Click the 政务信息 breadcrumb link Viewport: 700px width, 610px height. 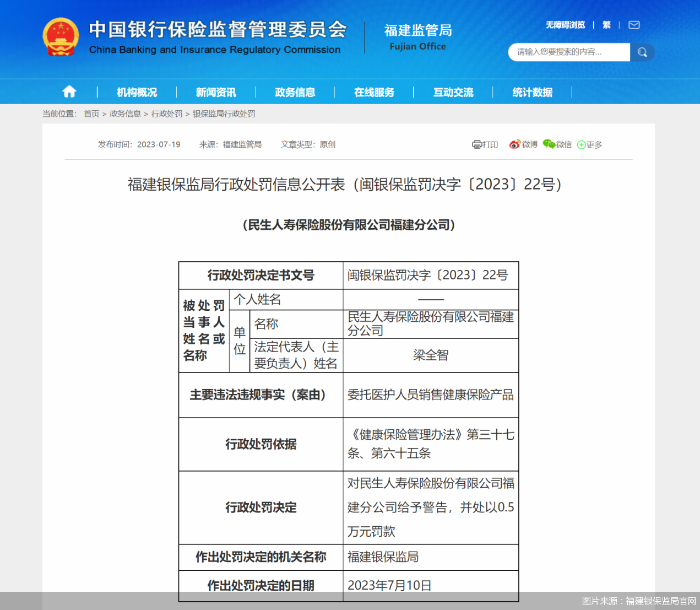point(126,114)
